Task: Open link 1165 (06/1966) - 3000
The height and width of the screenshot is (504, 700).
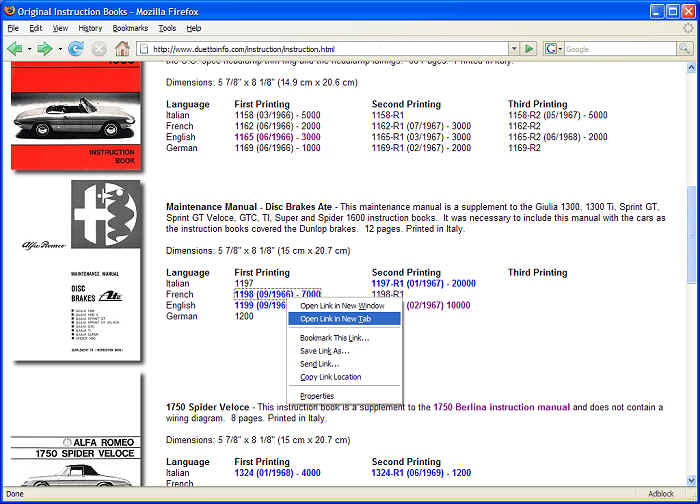Action: [277, 137]
